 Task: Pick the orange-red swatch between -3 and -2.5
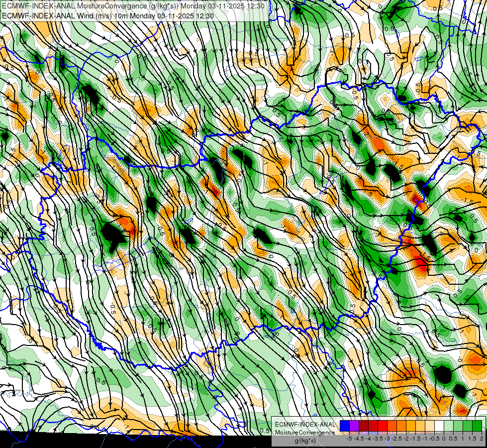392,426
